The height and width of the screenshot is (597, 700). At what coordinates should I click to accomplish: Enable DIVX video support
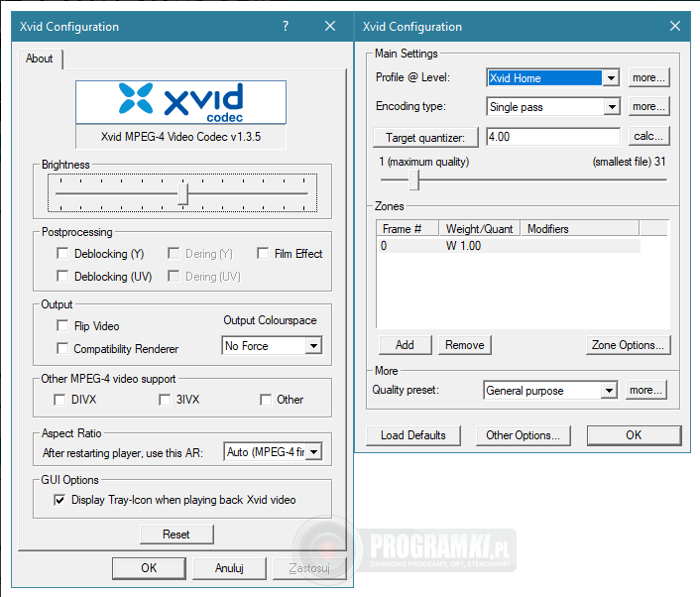[59, 400]
